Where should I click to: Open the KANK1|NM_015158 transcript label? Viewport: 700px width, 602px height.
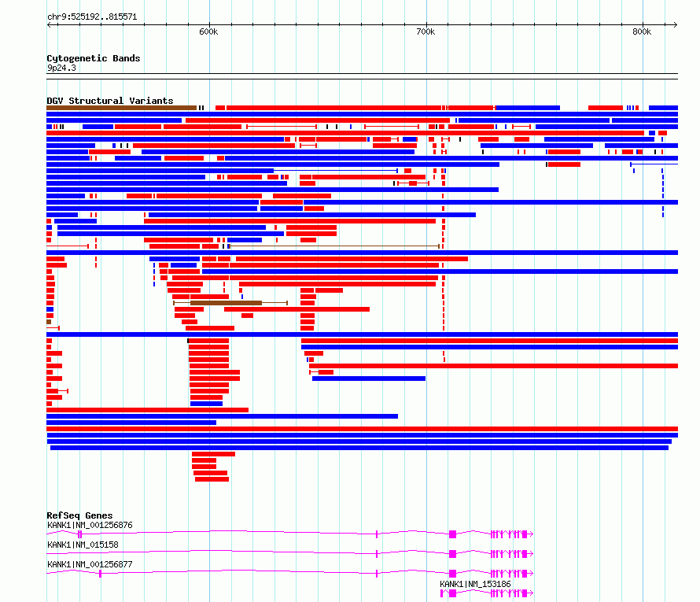click(83, 545)
